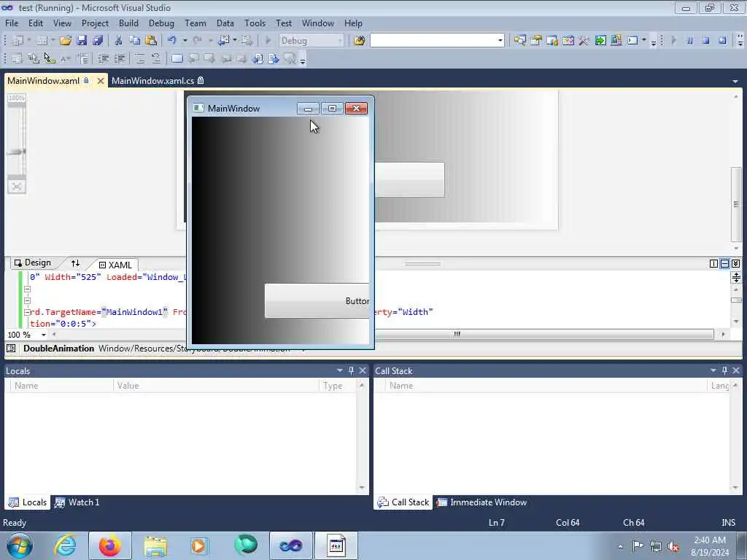Expand the Undo history dropdown arrow
This screenshot has height=560, width=747.
[185, 41]
